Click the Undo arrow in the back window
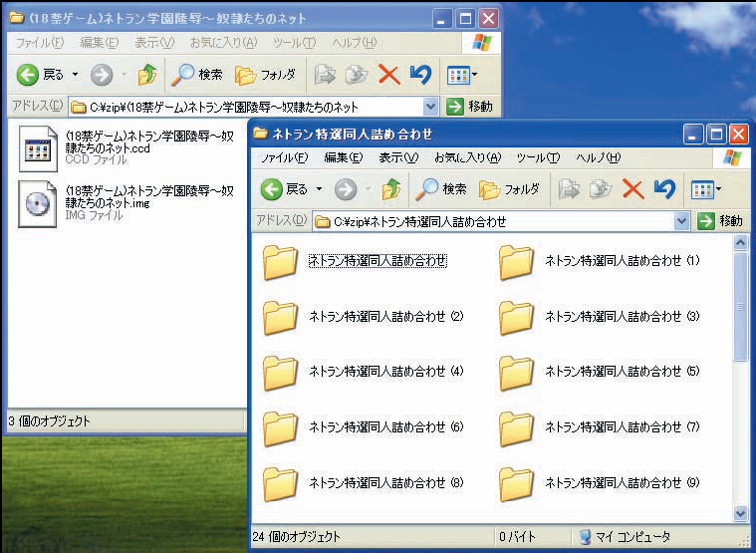 pos(421,75)
